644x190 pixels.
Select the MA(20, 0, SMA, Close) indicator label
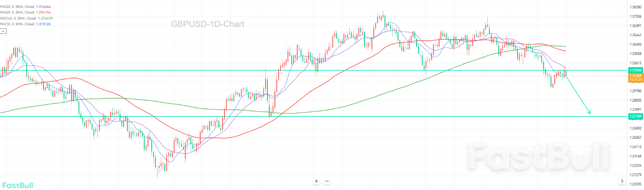[x=17, y=7]
